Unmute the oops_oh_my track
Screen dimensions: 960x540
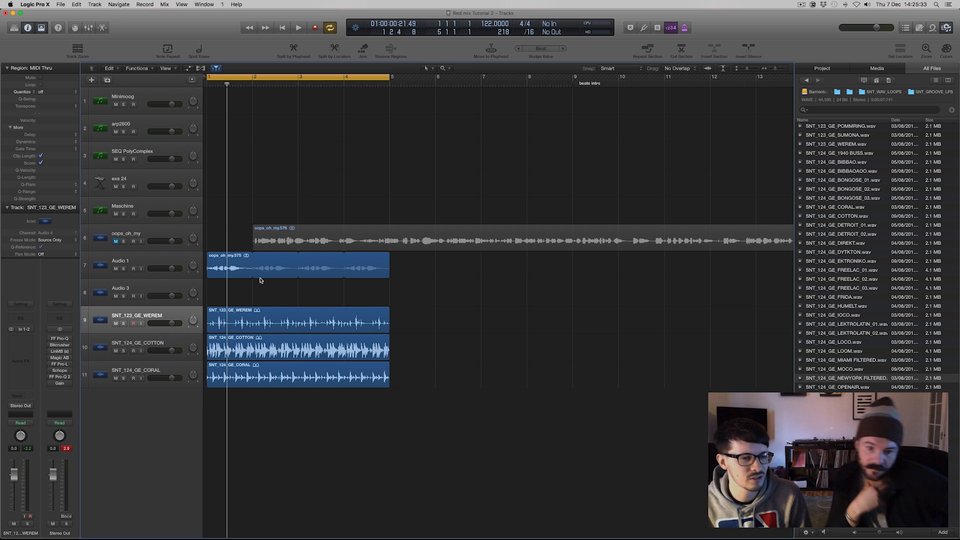116,241
